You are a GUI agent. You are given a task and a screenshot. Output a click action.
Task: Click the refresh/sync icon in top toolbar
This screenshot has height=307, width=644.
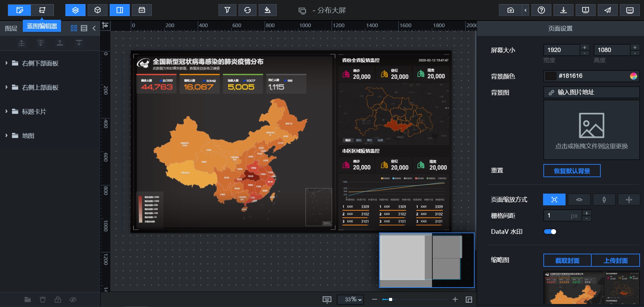[x=248, y=10]
